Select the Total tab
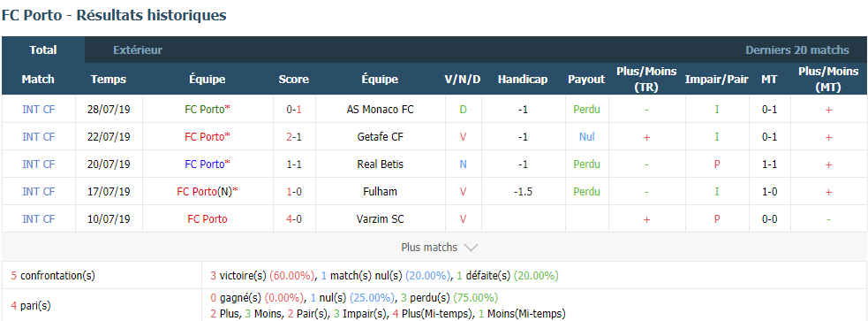This screenshot has width=868, height=321. (43, 50)
